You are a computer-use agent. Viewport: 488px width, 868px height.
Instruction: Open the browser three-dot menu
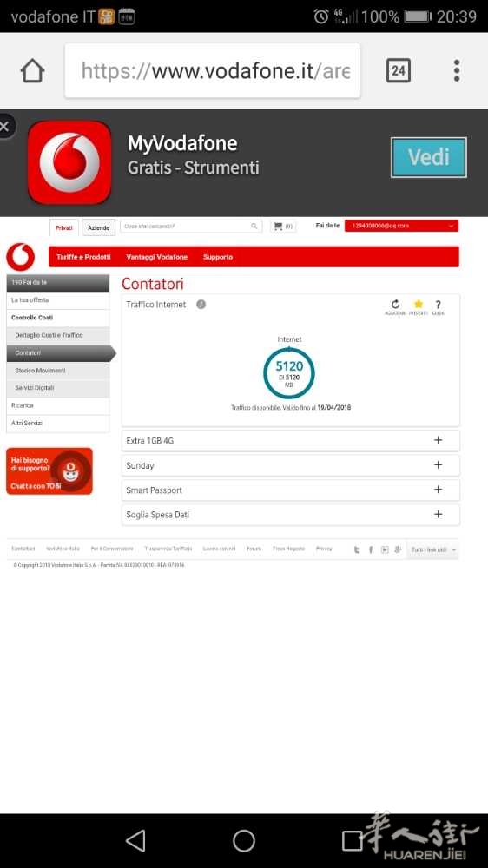[x=457, y=71]
